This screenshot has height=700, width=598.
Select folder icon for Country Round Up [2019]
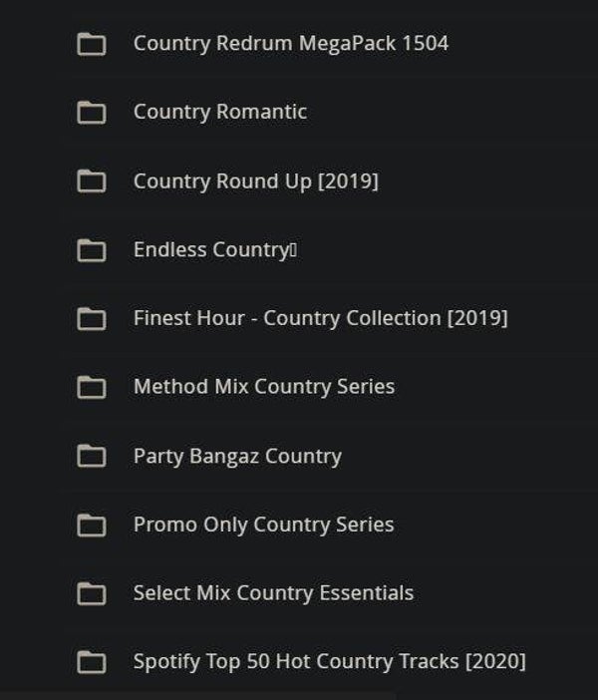pyautogui.click(x=92, y=181)
